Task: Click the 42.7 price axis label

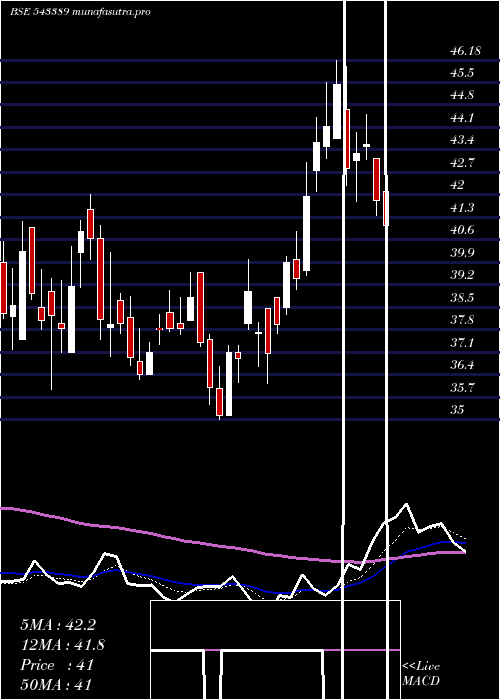Action: point(462,163)
